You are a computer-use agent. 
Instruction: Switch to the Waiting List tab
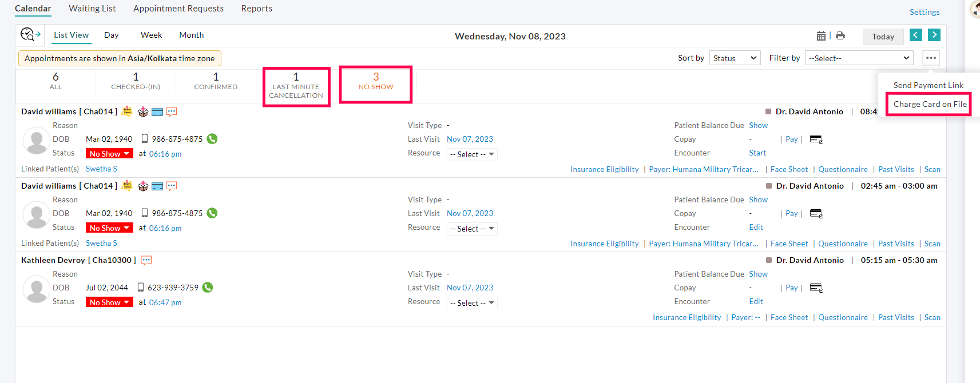click(x=92, y=9)
